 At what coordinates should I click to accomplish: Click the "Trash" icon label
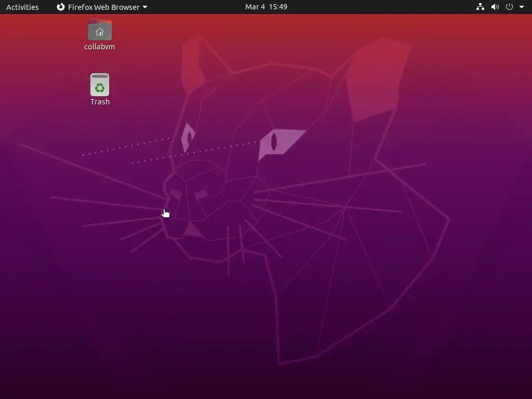[x=100, y=102]
